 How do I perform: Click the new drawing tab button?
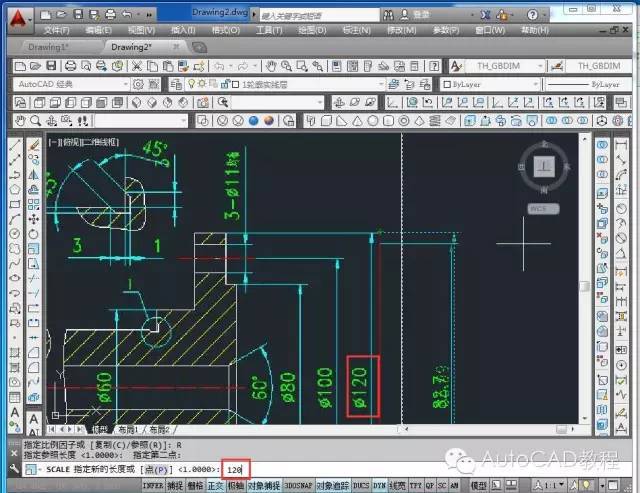pyautogui.click(x=199, y=48)
